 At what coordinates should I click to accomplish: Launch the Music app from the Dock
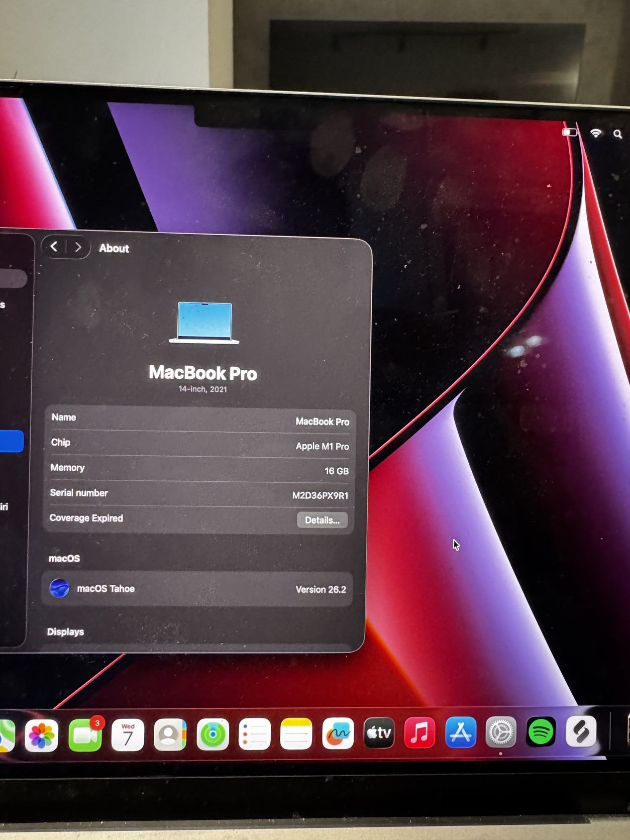tap(419, 732)
